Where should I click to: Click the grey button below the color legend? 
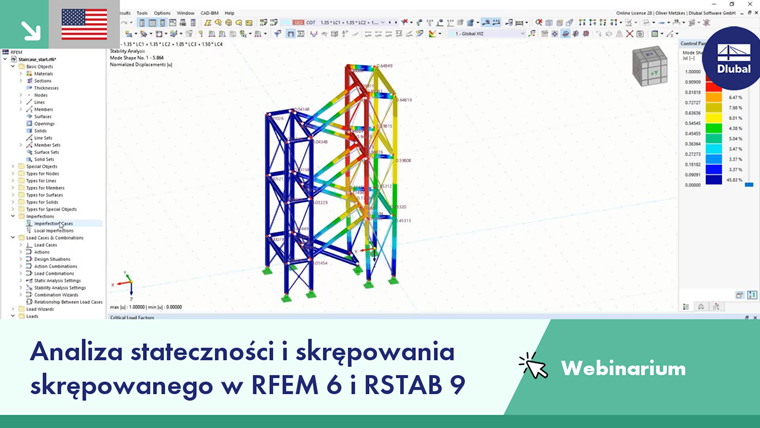(740, 295)
